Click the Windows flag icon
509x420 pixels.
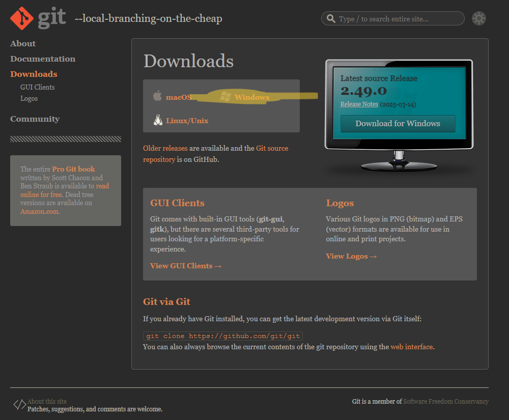(225, 96)
